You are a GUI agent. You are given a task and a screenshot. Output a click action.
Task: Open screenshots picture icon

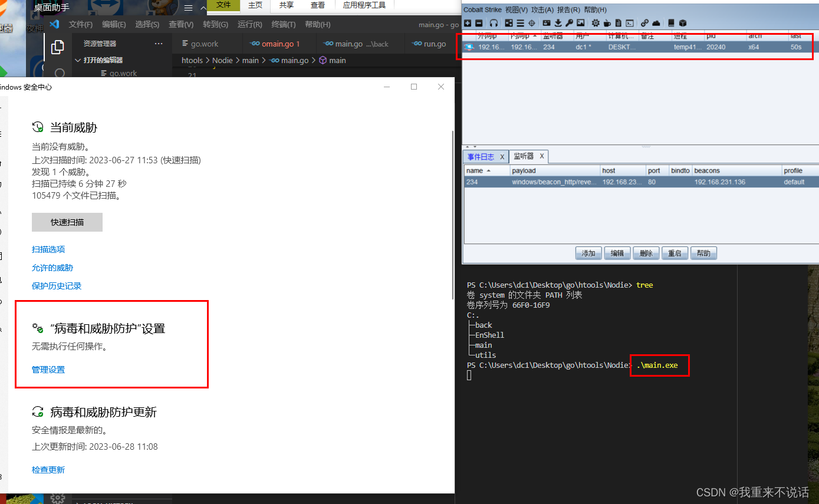[581, 23]
